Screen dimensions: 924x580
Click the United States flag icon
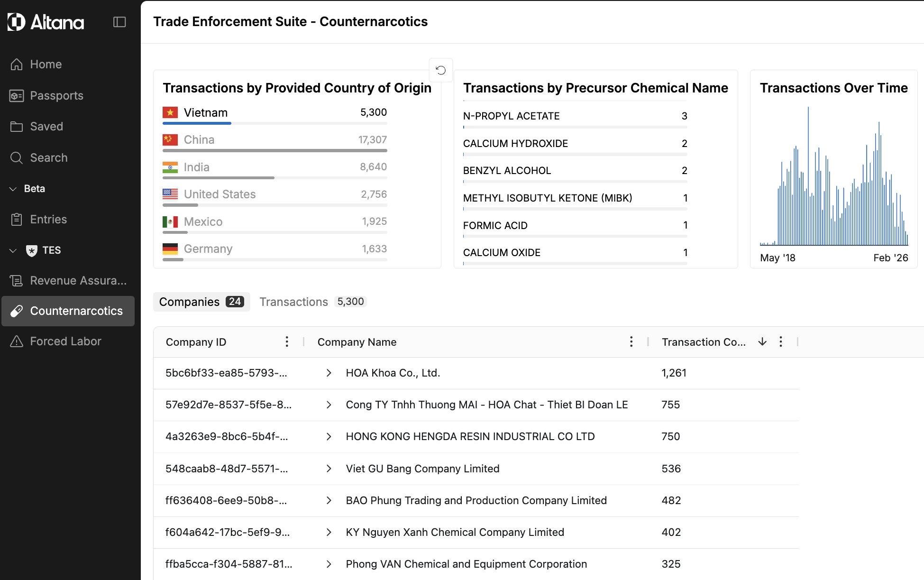point(170,194)
